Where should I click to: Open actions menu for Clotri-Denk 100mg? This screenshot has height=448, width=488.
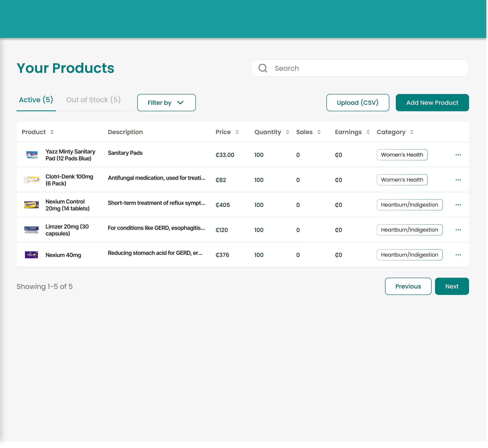coord(458,180)
